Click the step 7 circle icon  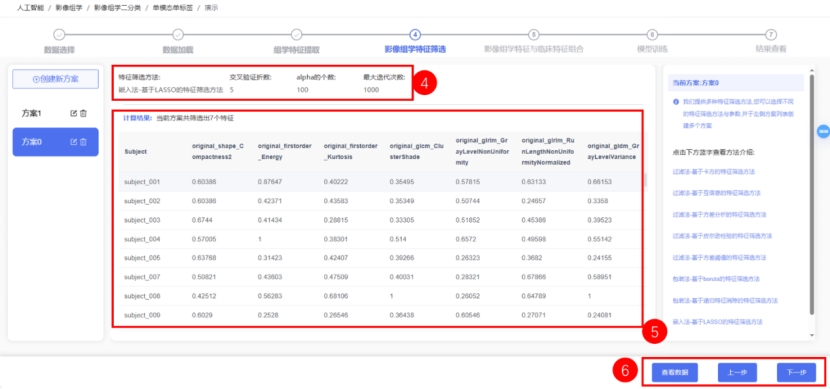[771, 34]
